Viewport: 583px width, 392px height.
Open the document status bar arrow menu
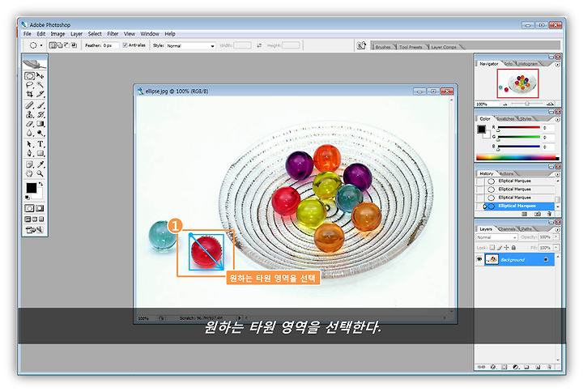coord(239,318)
